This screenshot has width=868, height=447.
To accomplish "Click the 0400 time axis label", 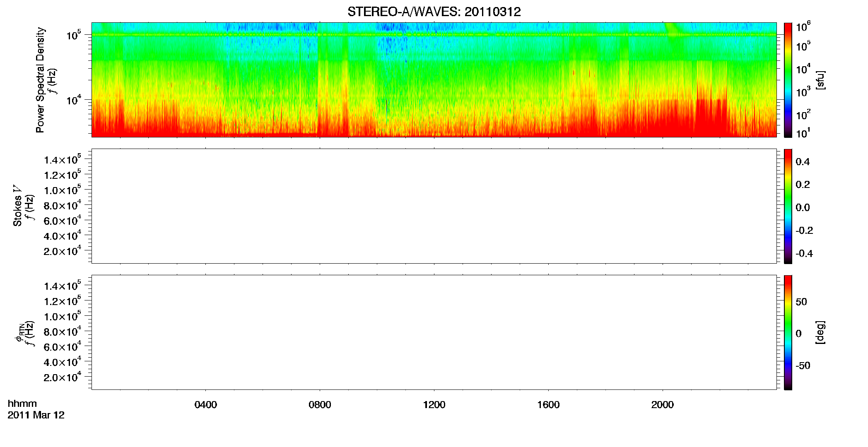I will [x=206, y=405].
